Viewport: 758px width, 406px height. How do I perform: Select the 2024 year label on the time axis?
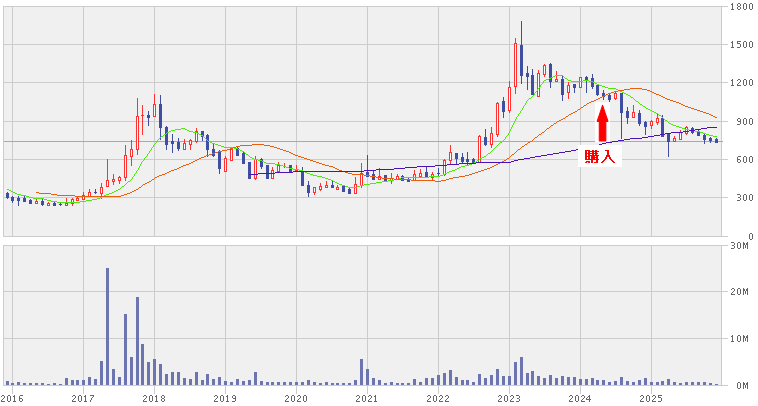pyautogui.click(x=580, y=398)
